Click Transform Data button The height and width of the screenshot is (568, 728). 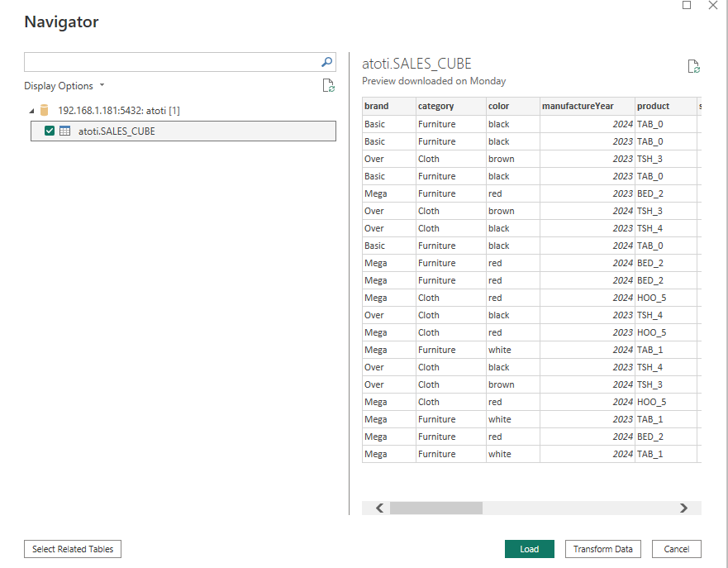click(602, 549)
